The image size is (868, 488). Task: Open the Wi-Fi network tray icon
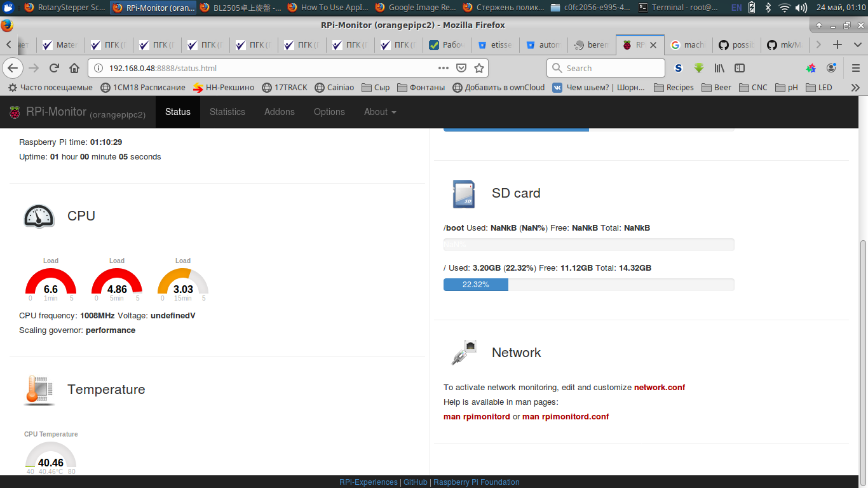[785, 8]
